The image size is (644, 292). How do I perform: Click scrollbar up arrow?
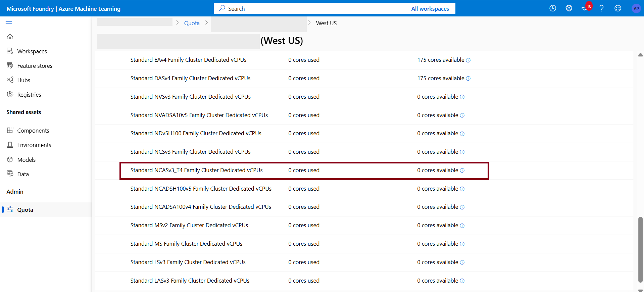point(640,55)
